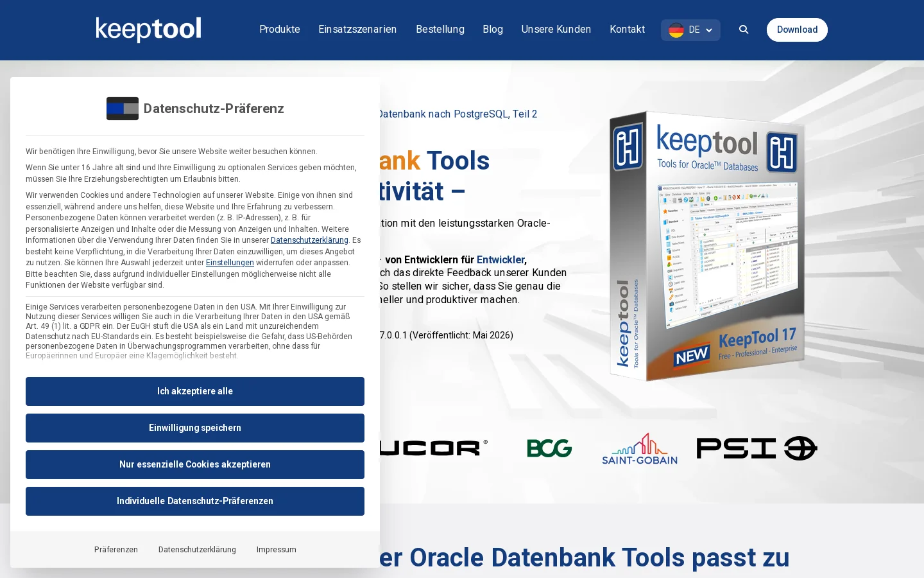Select Unsere Kunden in the navigation
This screenshot has width=924, height=578.
556,30
